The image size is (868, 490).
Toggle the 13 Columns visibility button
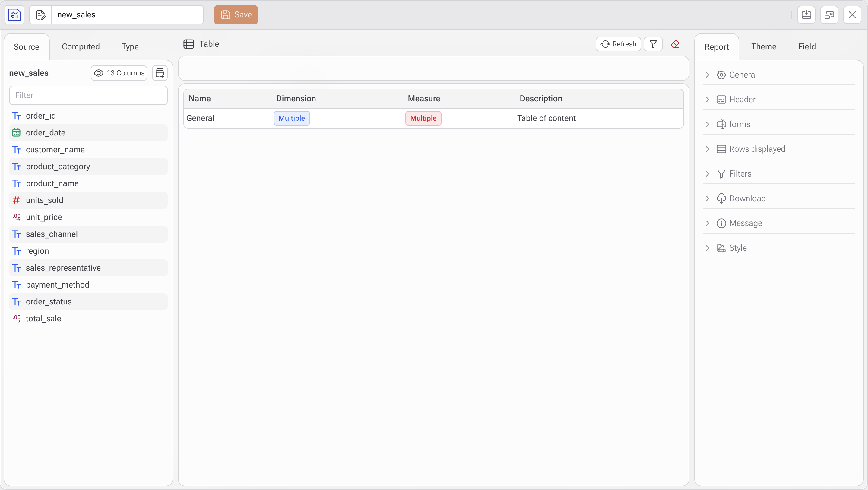click(119, 73)
